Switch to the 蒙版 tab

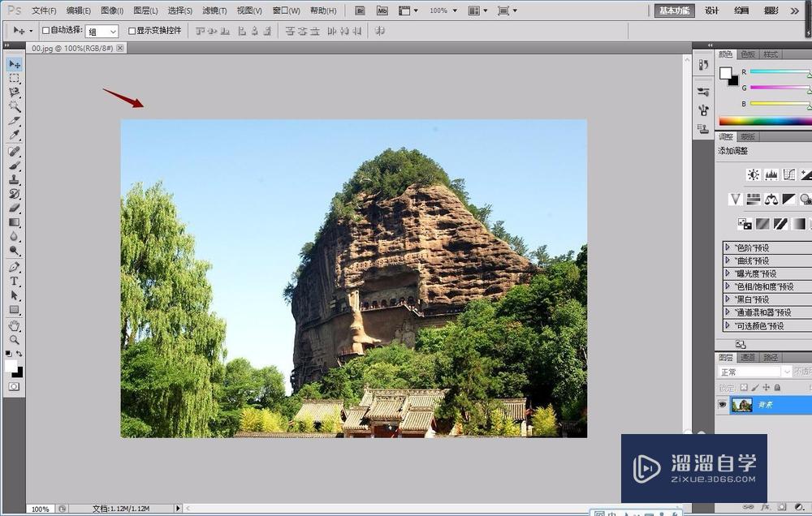pyautogui.click(x=747, y=137)
